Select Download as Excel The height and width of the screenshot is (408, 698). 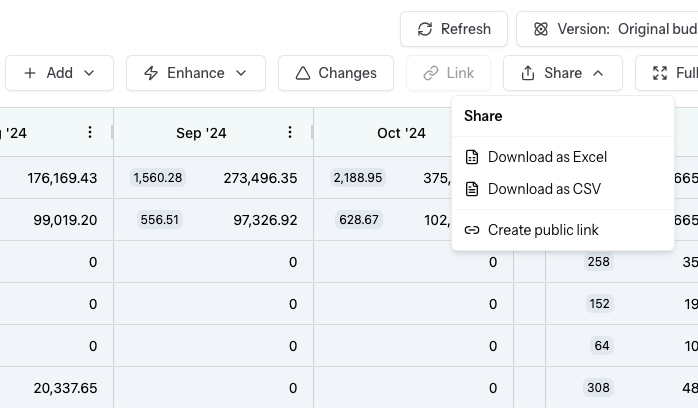(563, 157)
